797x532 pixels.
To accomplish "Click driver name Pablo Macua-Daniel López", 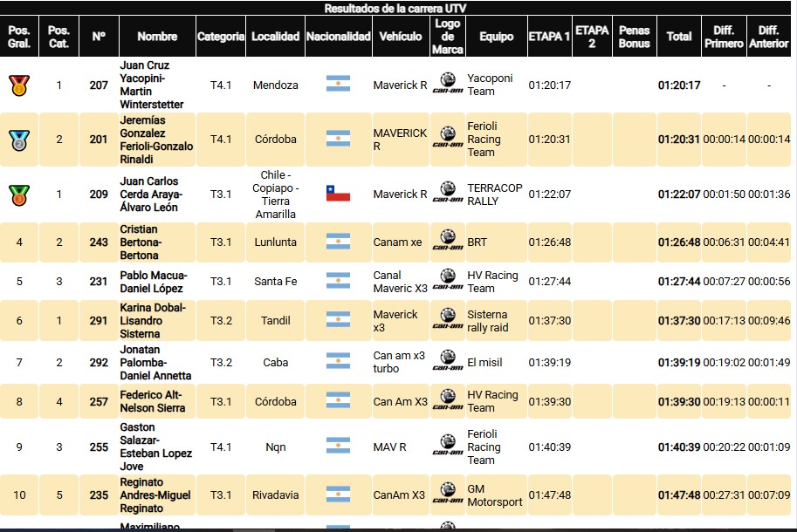I will pyautogui.click(x=153, y=282).
